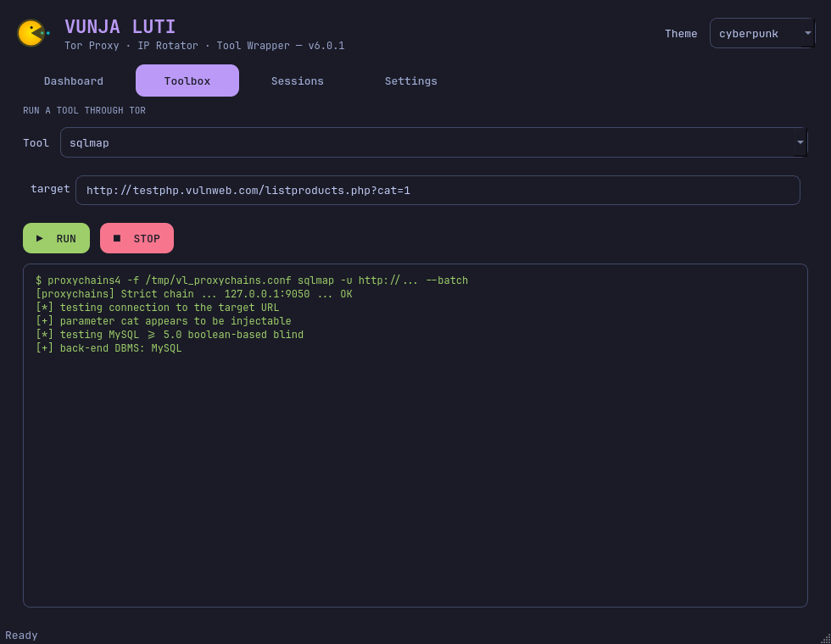Open the Sessions tab
This screenshot has height=644, width=831.
[298, 80]
